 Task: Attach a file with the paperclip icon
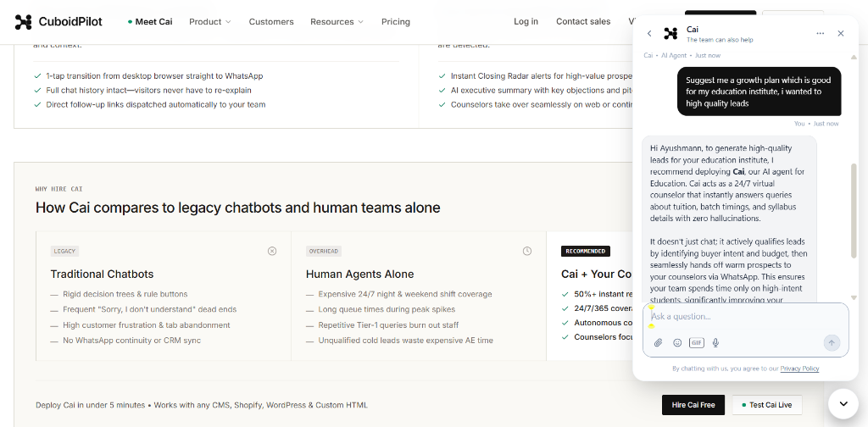pos(658,343)
